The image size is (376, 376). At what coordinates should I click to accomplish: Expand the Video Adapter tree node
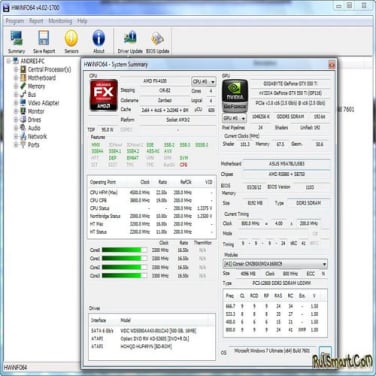[16, 103]
